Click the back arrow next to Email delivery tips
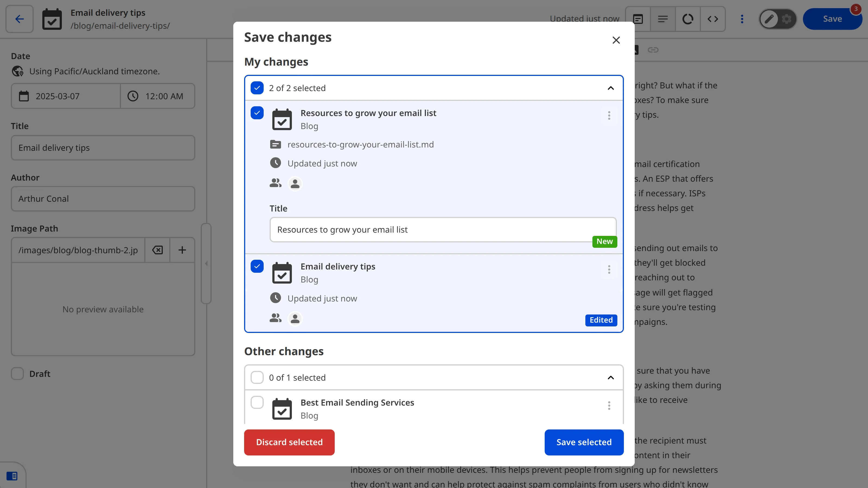The width and height of the screenshot is (868, 488). (x=19, y=19)
